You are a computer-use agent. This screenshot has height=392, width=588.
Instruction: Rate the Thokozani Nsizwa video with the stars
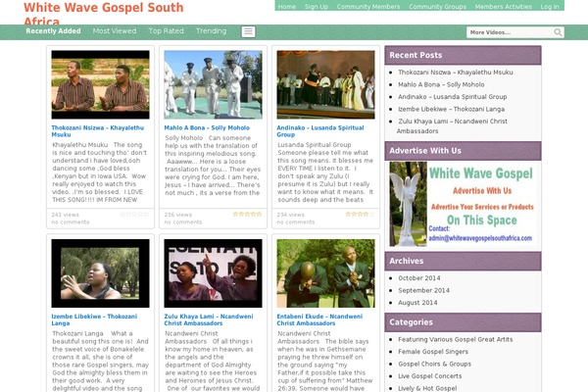(x=134, y=215)
